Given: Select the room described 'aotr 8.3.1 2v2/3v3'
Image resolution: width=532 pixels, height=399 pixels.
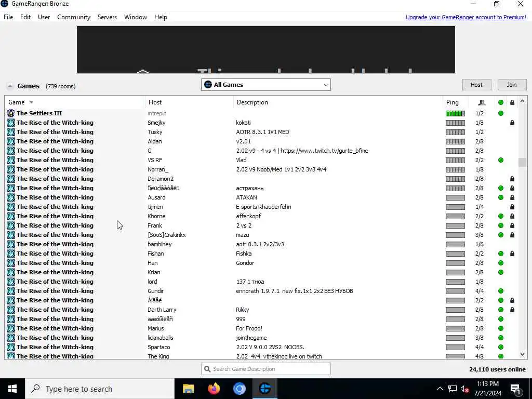Looking at the screenshot, I should pyautogui.click(x=261, y=244).
